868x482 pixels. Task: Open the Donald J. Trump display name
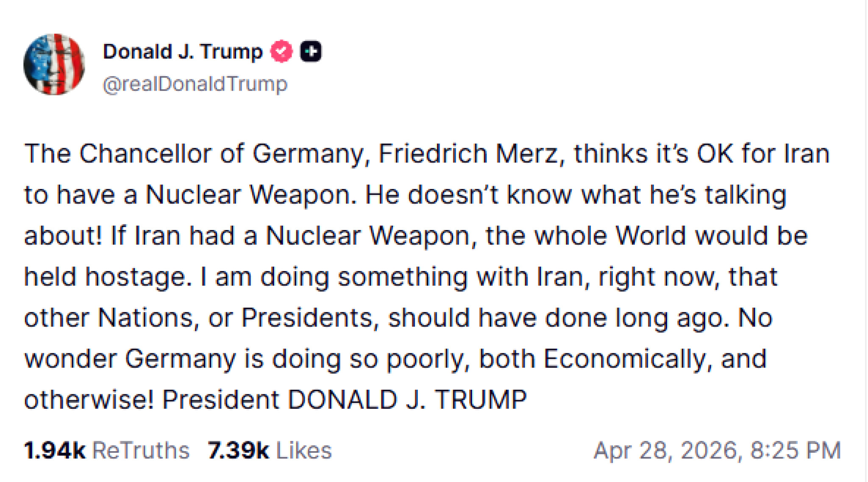[183, 52]
